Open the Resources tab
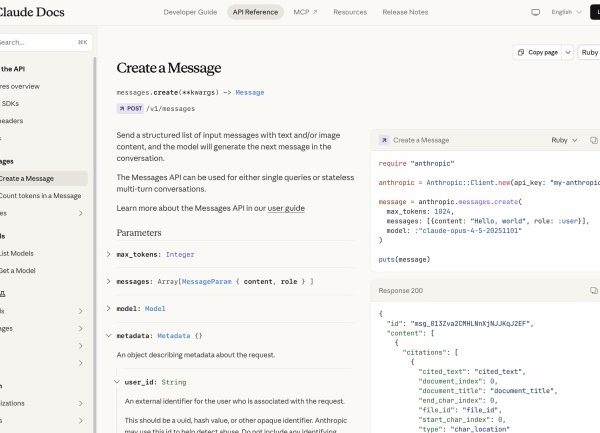This screenshot has height=433, width=600. click(350, 12)
